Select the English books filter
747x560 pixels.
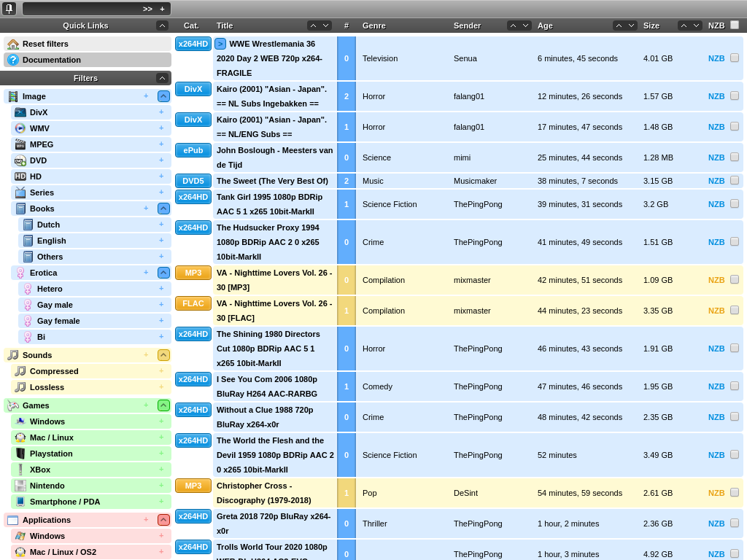[51, 241]
